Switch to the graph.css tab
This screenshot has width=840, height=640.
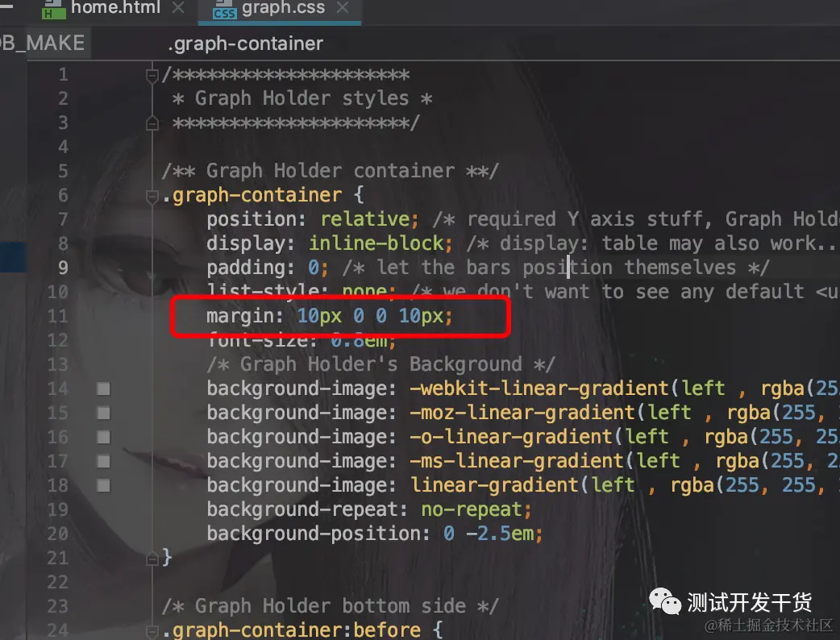coord(283,7)
